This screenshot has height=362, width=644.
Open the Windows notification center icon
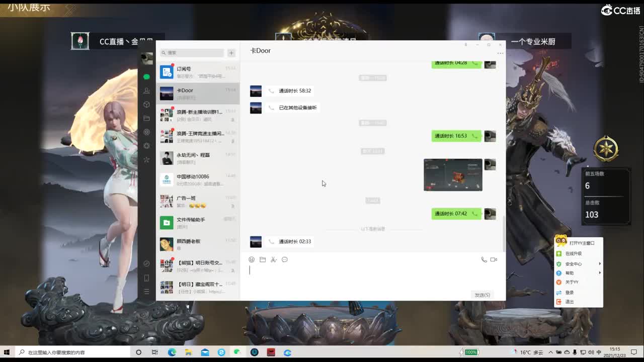[633, 352]
